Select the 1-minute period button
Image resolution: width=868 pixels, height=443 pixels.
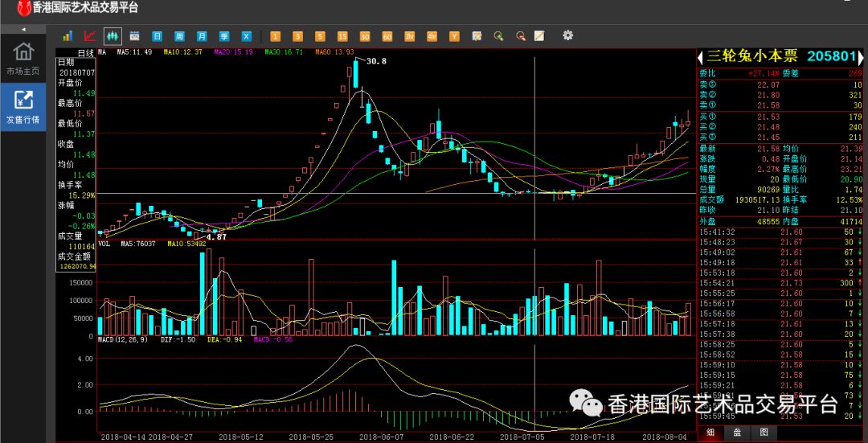coord(275,36)
